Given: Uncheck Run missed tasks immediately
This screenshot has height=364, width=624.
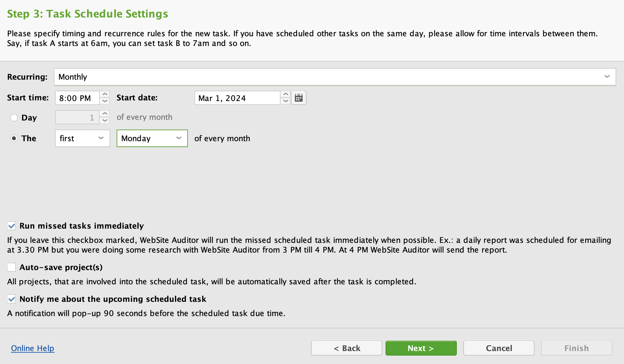Looking at the screenshot, I should tap(11, 226).
